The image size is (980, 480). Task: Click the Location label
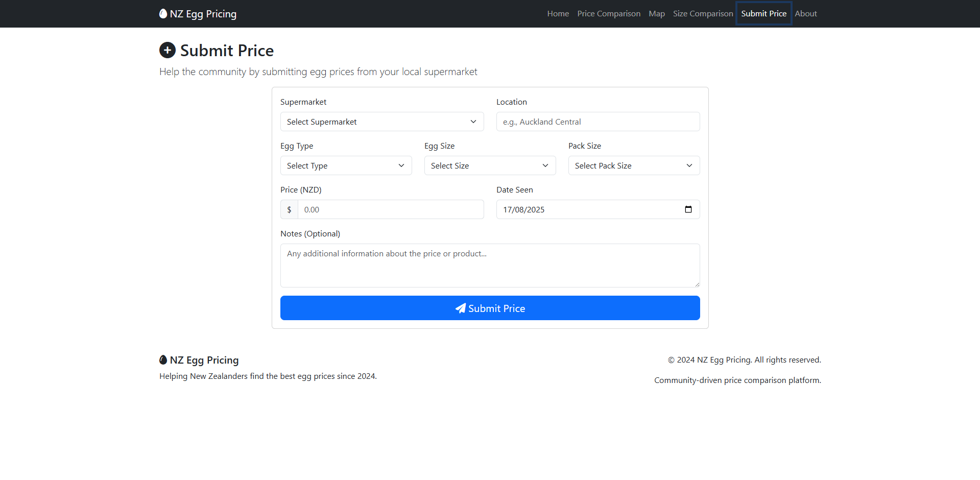(512, 102)
